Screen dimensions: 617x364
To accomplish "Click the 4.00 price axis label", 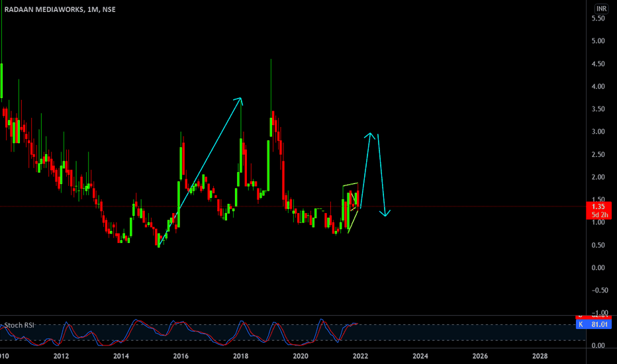I will pyautogui.click(x=598, y=87).
